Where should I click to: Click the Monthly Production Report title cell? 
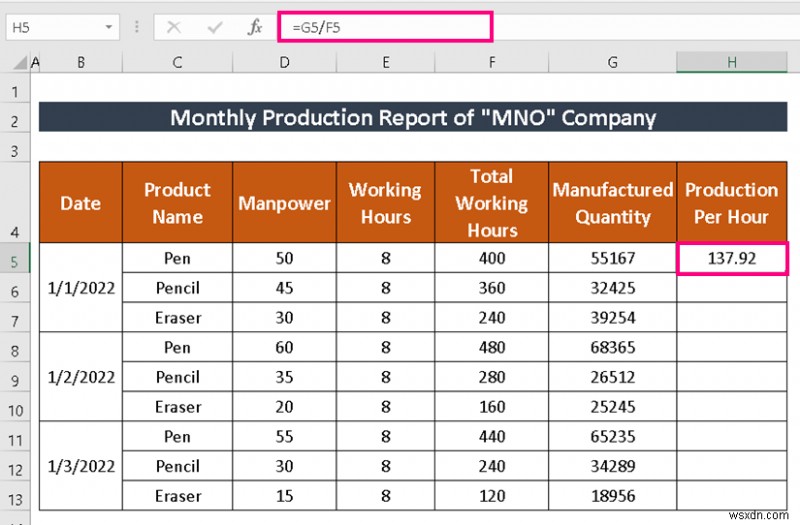point(413,117)
